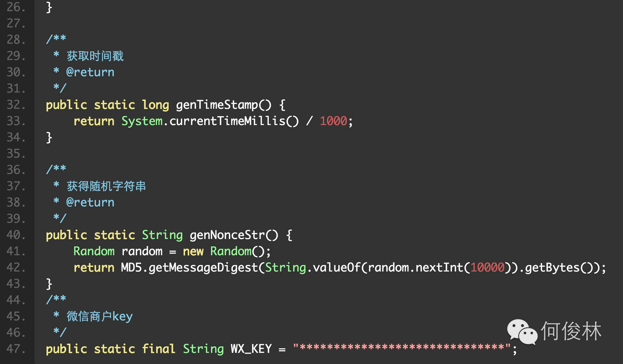Click the masked asterisk key string
The width and height of the screenshot is (623, 364).
(402, 347)
